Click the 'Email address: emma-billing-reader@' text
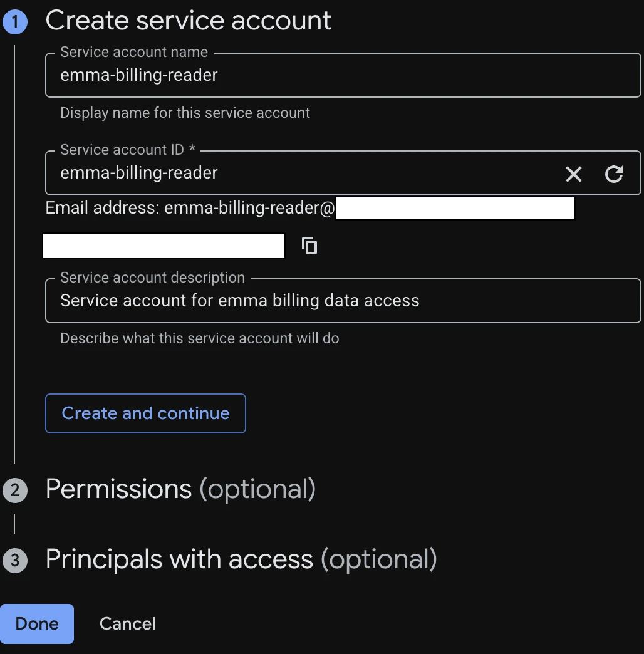This screenshot has width=644, height=654. (x=190, y=208)
